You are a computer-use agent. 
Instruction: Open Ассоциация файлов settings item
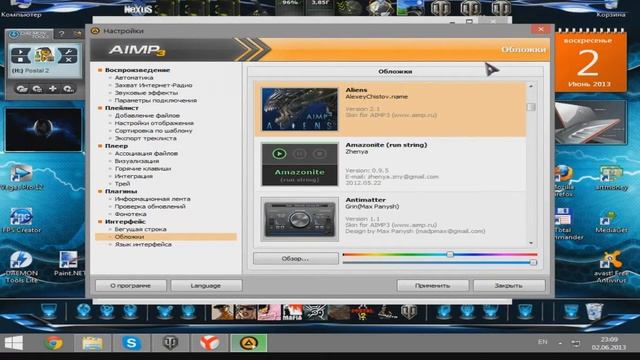point(146,153)
